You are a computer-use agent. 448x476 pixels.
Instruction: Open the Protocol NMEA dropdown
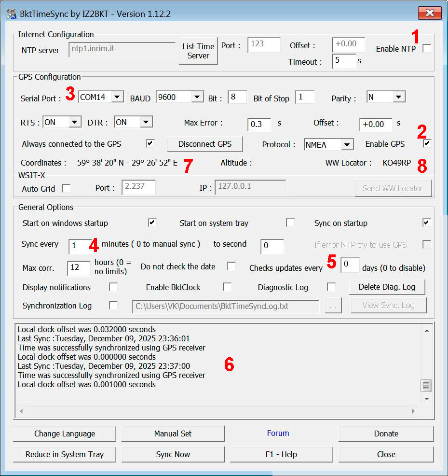click(347, 144)
